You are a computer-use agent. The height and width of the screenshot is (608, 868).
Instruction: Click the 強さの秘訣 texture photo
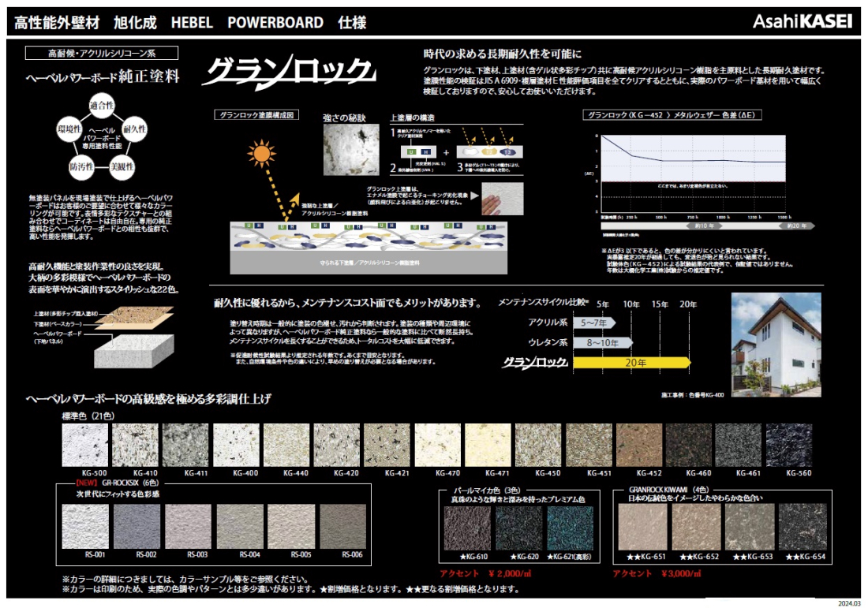click(351, 149)
